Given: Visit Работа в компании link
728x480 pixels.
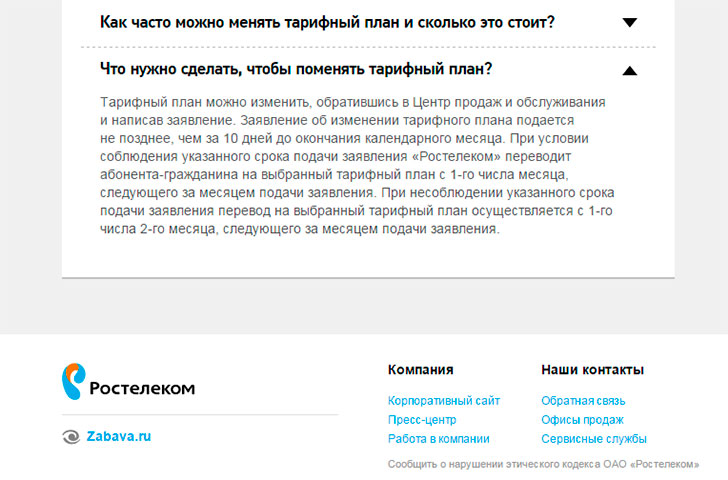Looking at the screenshot, I should click(x=438, y=438).
